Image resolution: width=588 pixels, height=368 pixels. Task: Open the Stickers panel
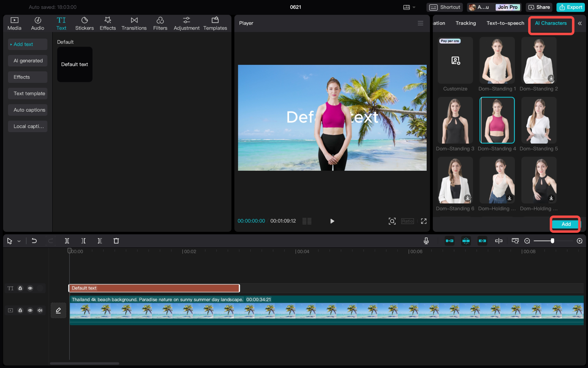pos(84,23)
